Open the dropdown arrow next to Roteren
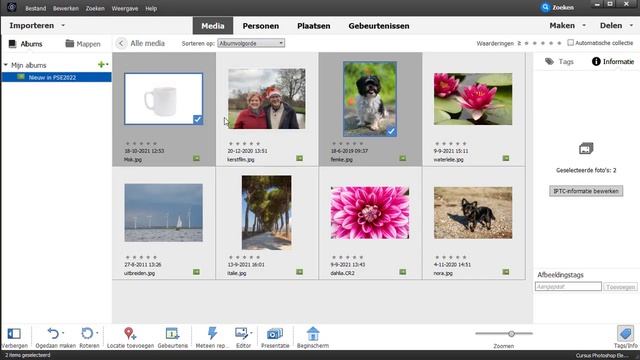This screenshot has width=640, height=360. pyautogui.click(x=97, y=333)
